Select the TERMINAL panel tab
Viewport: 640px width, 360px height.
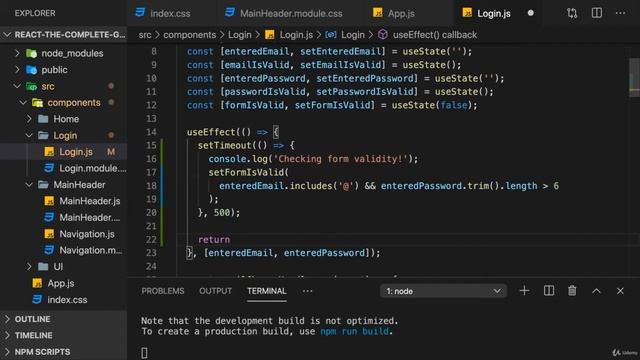(267, 291)
